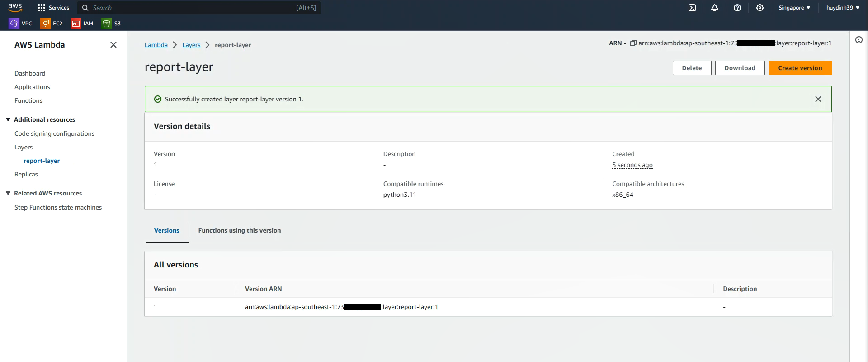Open the Singapore region dropdown
The image size is (868, 362).
pyautogui.click(x=794, y=8)
